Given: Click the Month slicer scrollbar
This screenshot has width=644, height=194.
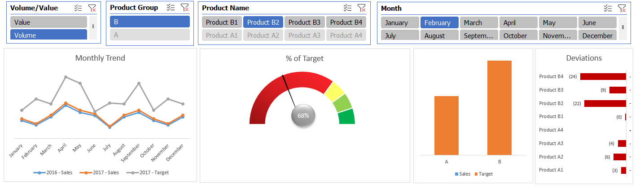Looking at the screenshot, I should [x=622, y=27].
